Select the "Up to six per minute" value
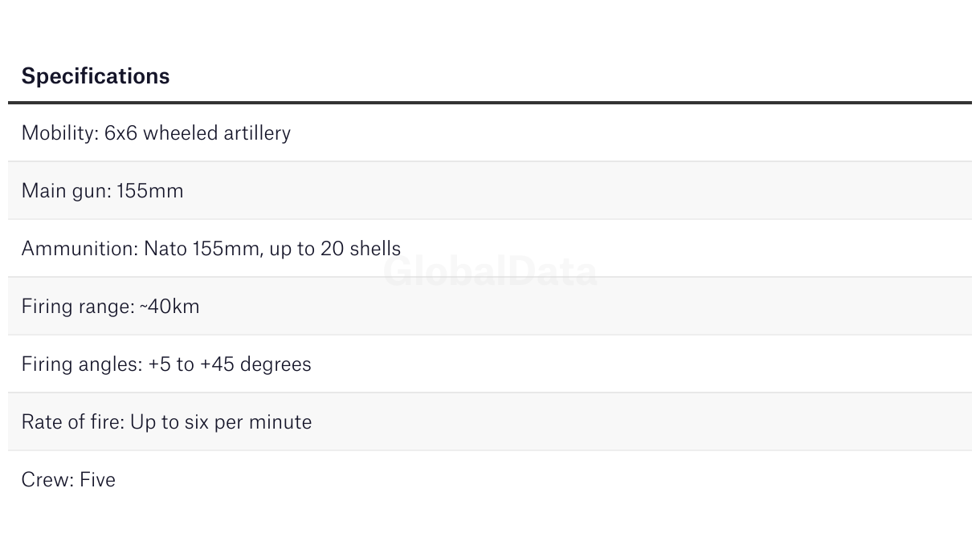Viewport: 980px width, 541px height. point(221,422)
